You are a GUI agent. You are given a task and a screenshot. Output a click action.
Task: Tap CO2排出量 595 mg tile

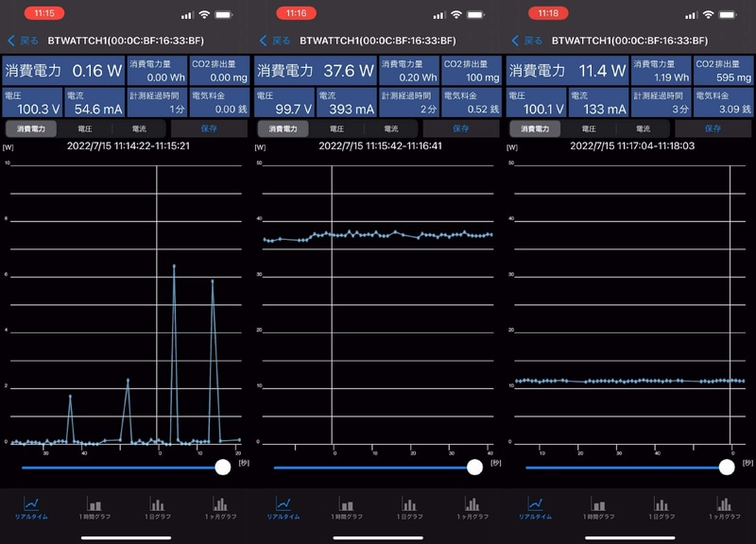click(723, 70)
